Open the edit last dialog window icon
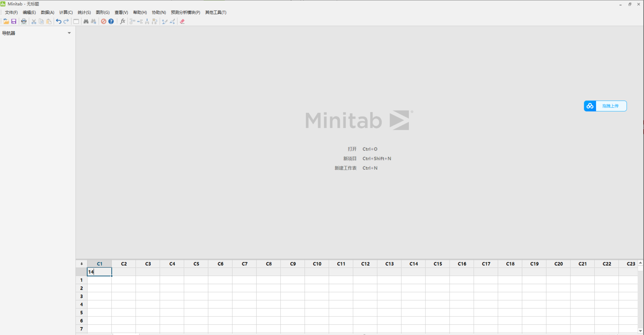This screenshot has width=644, height=335. (76, 21)
